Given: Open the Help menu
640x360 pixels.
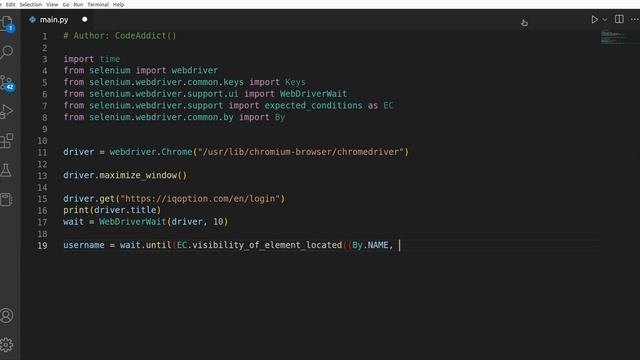Looking at the screenshot, I should (x=118, y=4).
